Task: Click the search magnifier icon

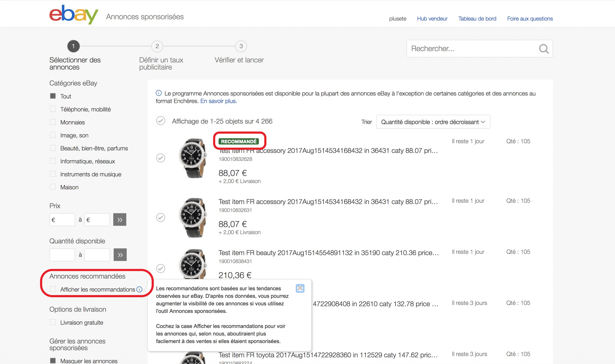Action: click(x=543, y=49)
